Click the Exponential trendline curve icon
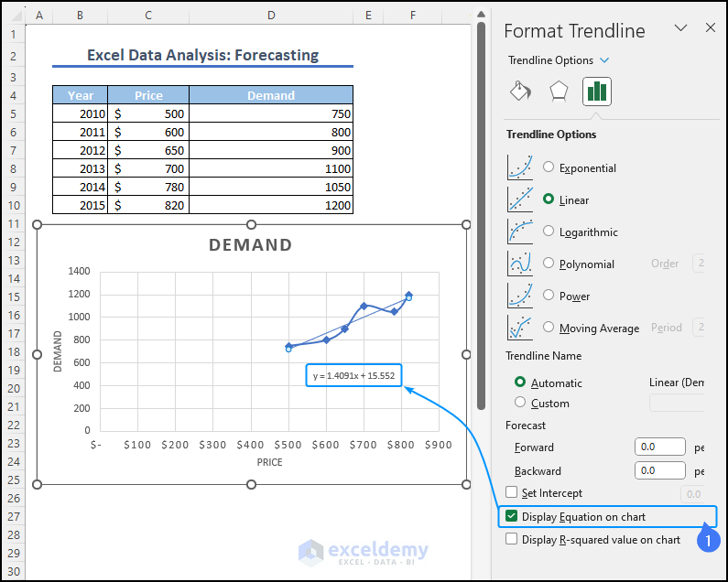This screenshot has width=728, height=582. click(520, 167)
